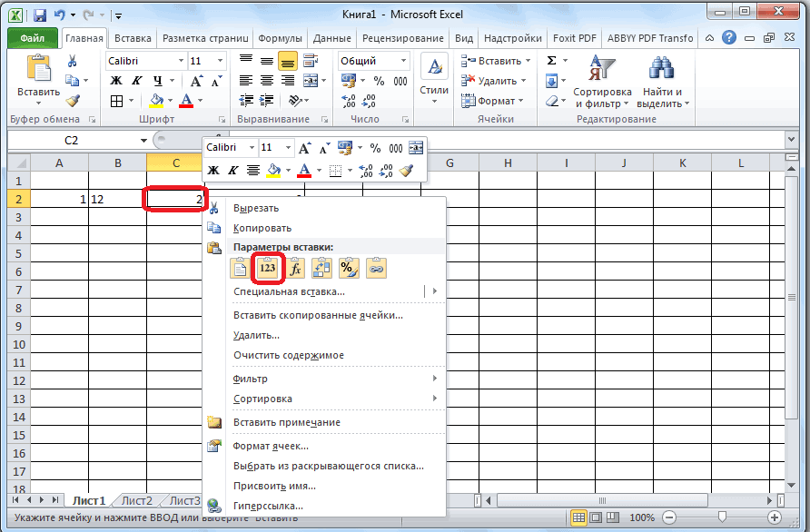This screenshot has width=810, height=532.
Task: Select the Paste Formulas fx icon
Action: (294, 268)
